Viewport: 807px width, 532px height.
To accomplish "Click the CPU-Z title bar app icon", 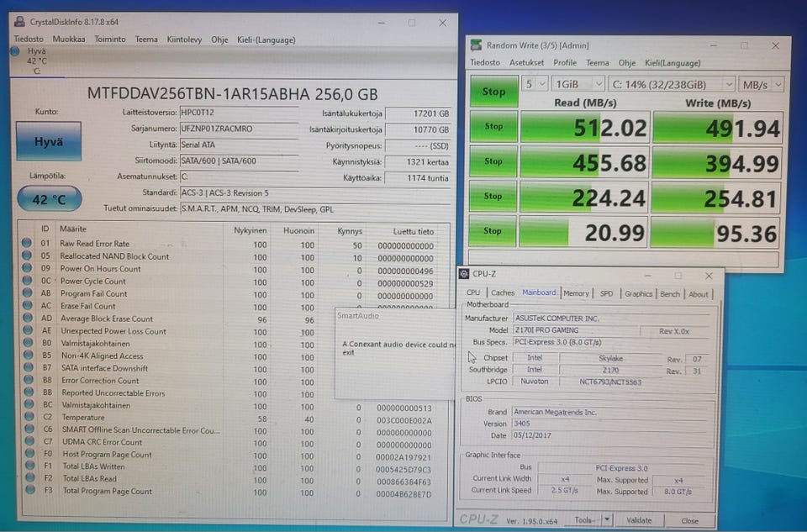I will point(465,274).
